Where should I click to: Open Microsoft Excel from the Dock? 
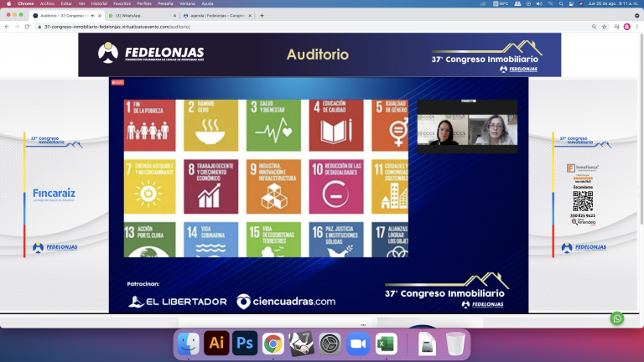[386, 344]
